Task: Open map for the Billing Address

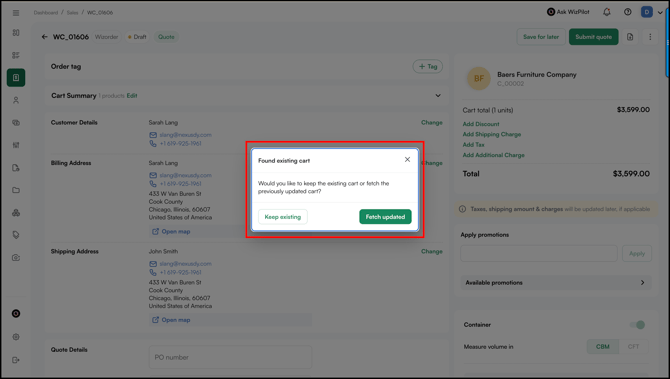Action: [x=171, y=232]
